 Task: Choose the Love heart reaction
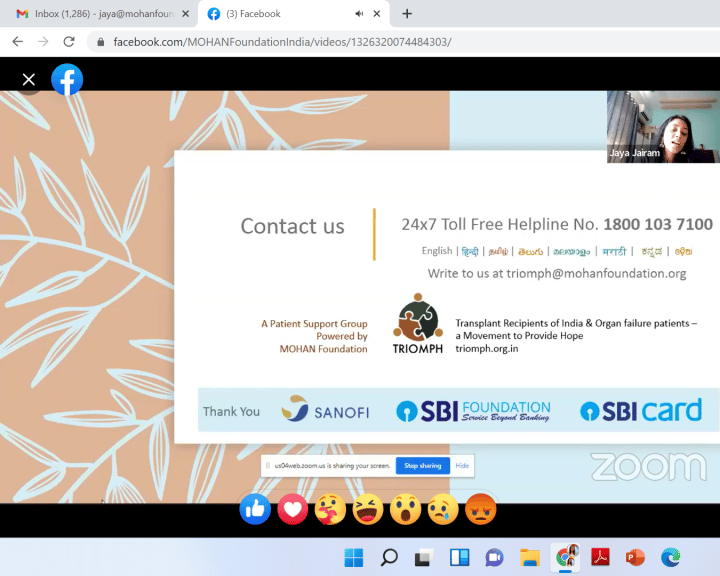[x=292, y=509]
